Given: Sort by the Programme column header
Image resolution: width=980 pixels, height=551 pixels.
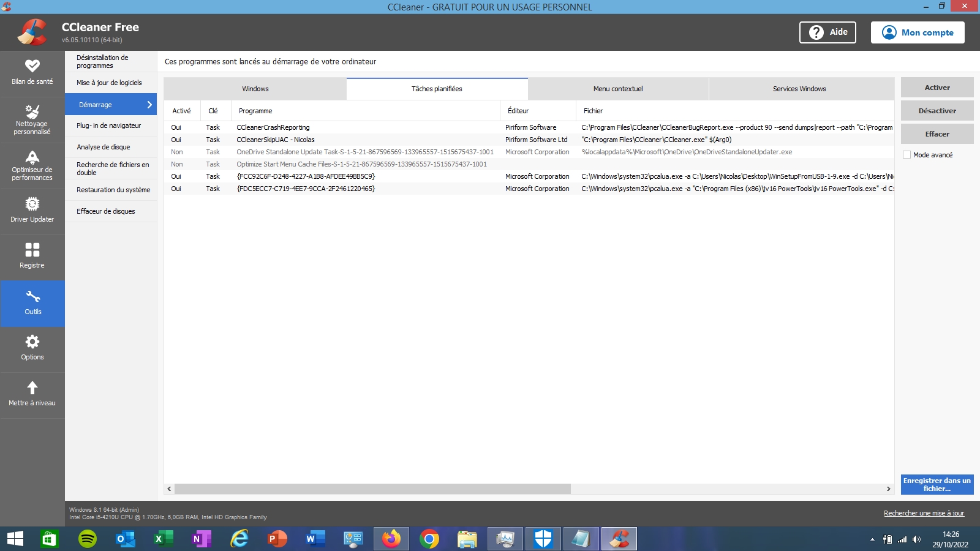Looking at the screenshot, I should (x=365, y=111).
